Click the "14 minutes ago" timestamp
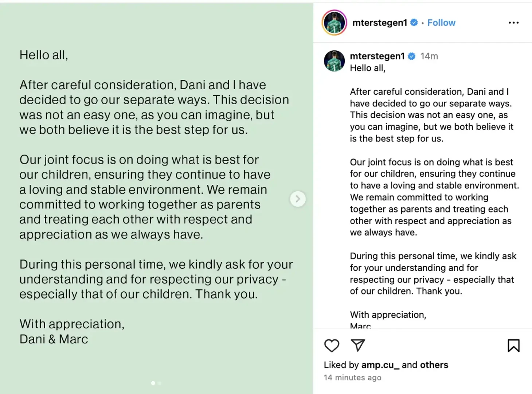The height and width of the screenshot is (394, 532). click(352, 378)
